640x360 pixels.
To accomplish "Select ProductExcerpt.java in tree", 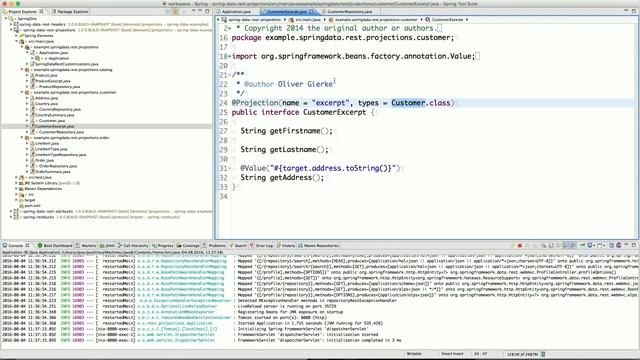I will coord(52,81).
